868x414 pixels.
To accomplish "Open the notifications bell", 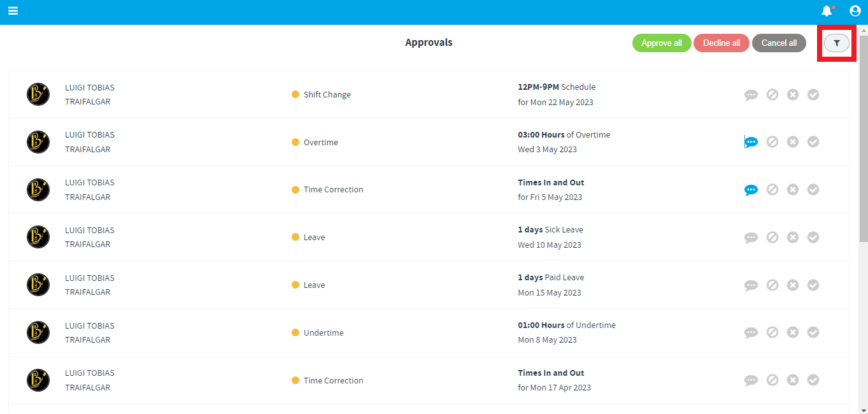I will (x=827, y=11).
